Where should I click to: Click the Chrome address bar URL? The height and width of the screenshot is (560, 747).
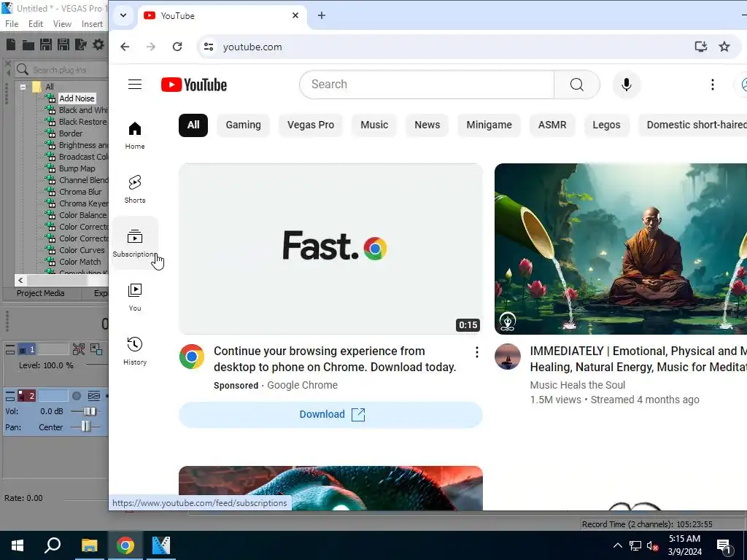[x=252, y=47]
